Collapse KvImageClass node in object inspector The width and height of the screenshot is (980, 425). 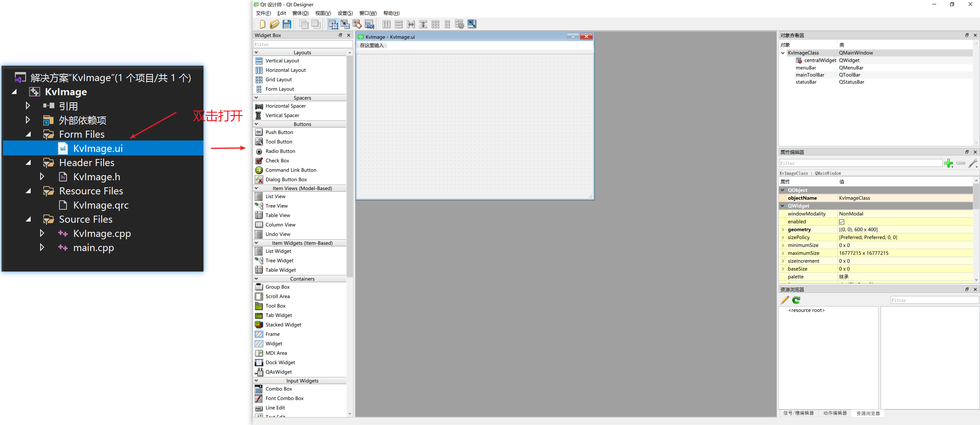pos(783,53)
